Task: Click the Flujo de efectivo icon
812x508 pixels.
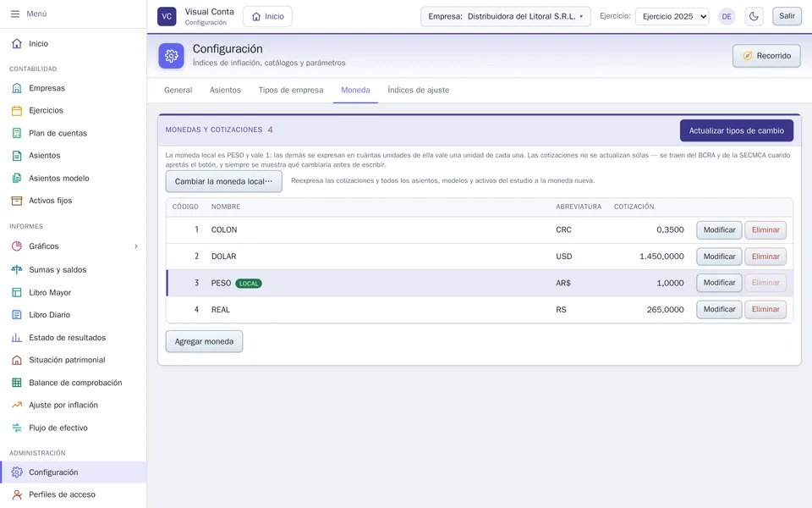Action: click(x=17, y=428)
